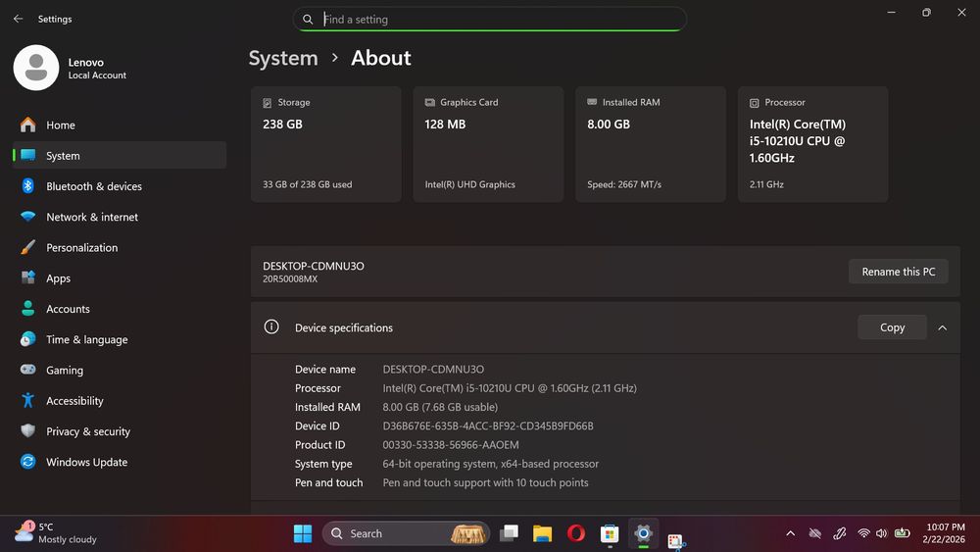Show hidden system tray icons

tap(791, 533)
